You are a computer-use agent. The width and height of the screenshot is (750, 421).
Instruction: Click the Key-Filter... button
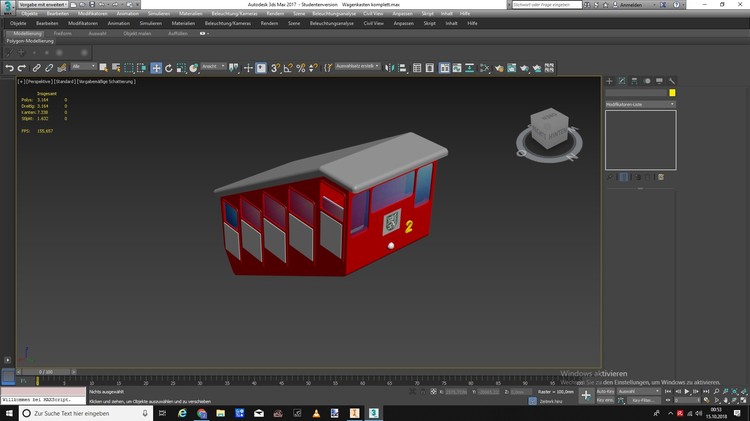644,400
